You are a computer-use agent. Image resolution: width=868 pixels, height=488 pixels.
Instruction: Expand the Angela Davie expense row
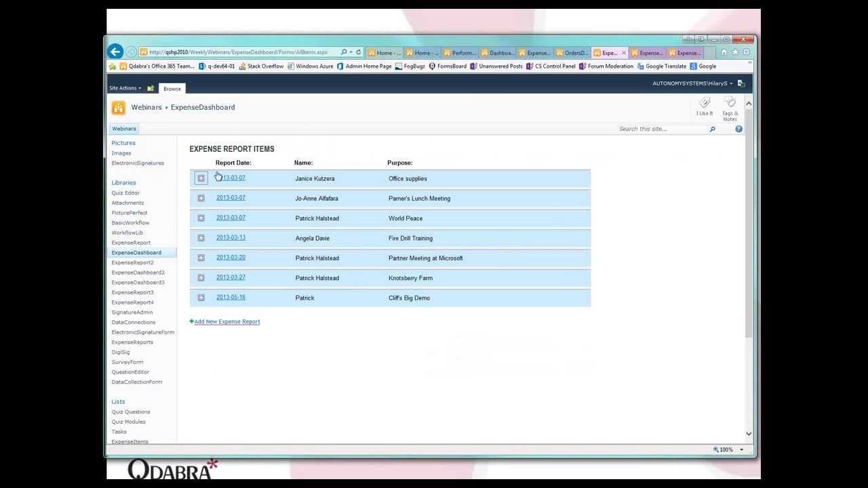201,238
